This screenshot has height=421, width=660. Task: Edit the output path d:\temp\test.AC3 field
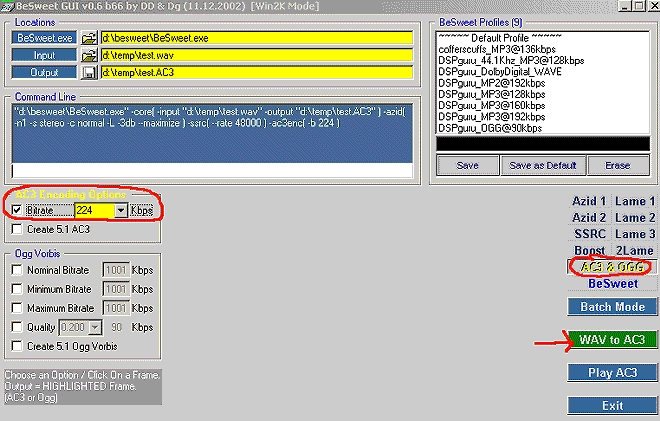(257, 72)
